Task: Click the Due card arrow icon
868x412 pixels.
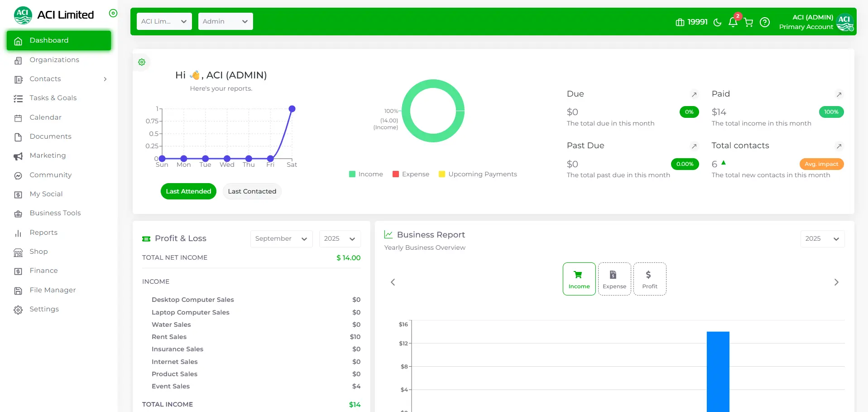Action: tap(694, 95)
